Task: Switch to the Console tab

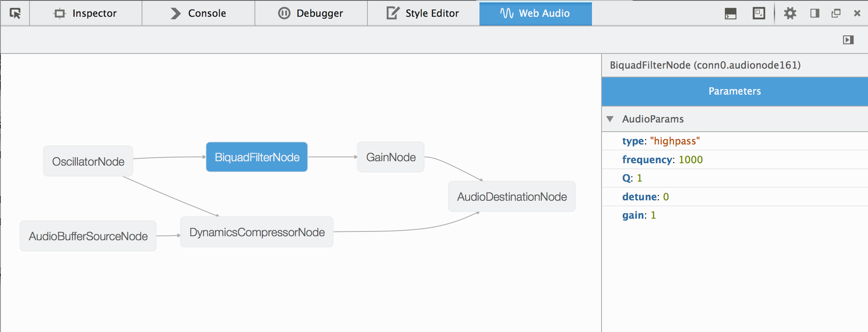Action: [x=198, y=13]
